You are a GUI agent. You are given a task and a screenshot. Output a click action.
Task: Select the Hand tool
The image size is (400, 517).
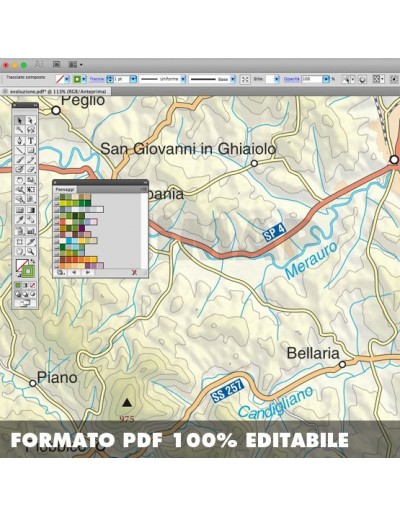coord(20,250)
